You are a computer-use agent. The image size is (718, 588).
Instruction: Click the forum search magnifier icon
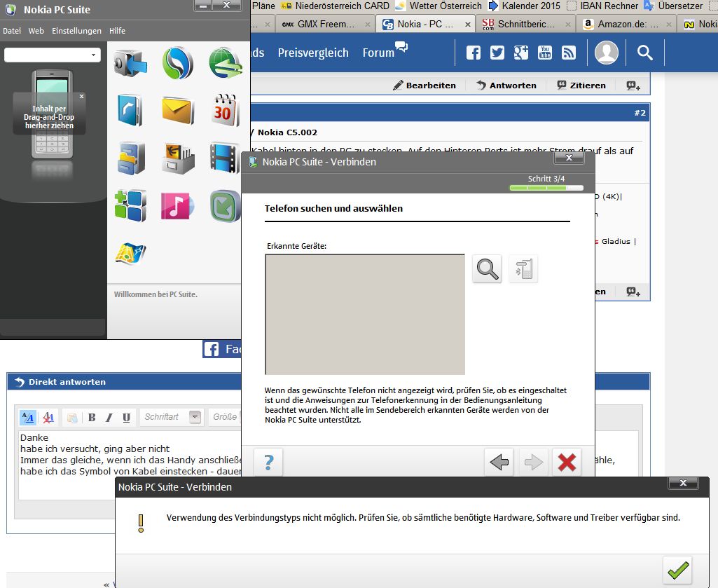(x=644, y=53)
